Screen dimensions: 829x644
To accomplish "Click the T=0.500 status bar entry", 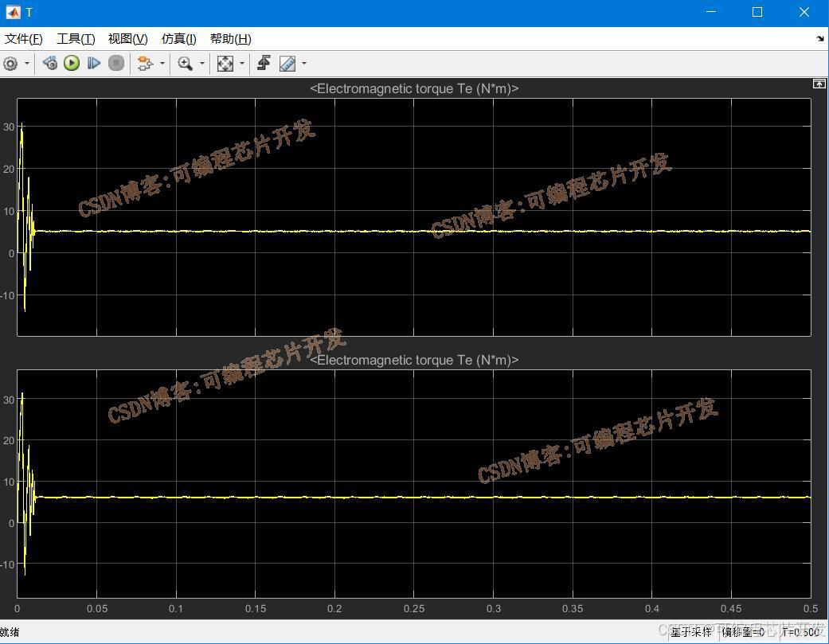I will pyautogui.click(x=800, y=632).
